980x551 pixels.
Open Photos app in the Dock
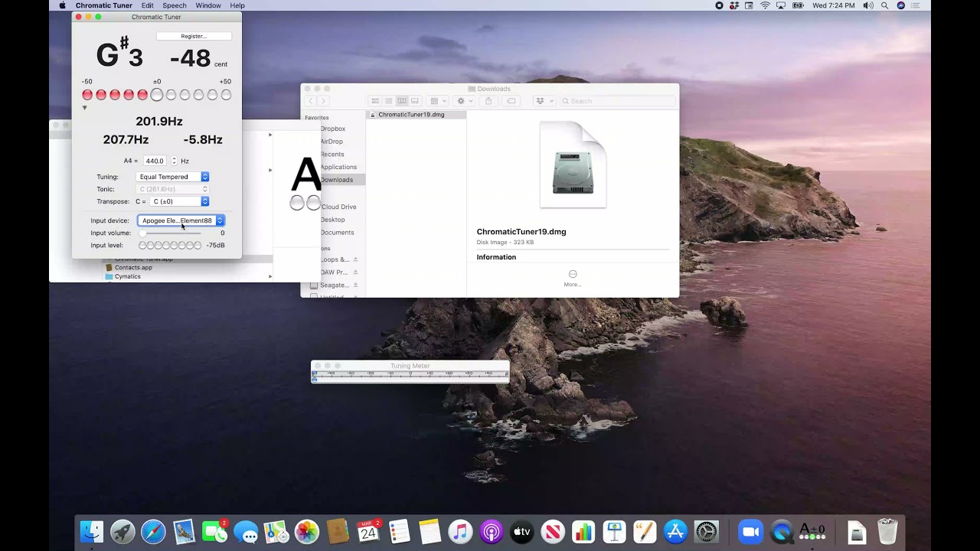[307, 532]
